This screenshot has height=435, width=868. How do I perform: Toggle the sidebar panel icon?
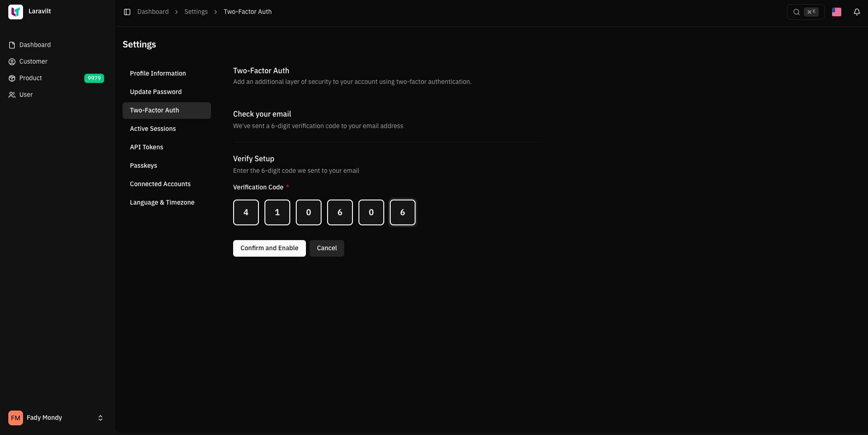click(127, 12)
